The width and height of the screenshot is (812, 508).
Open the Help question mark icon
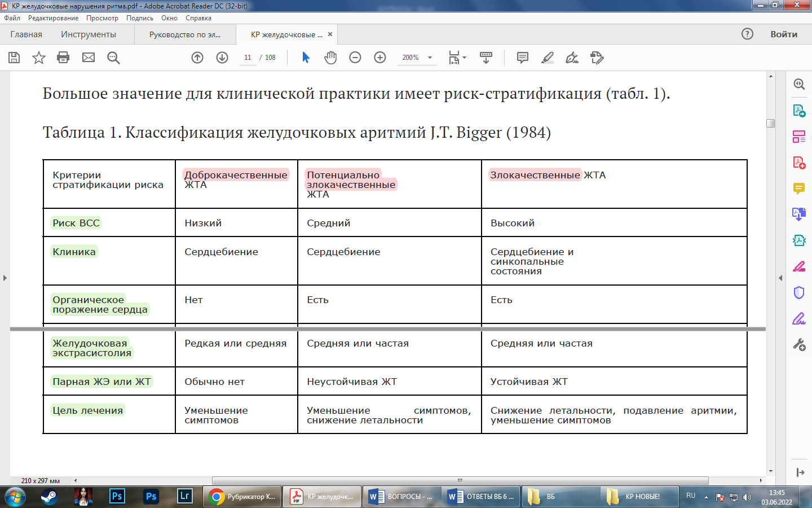point(747,34)
